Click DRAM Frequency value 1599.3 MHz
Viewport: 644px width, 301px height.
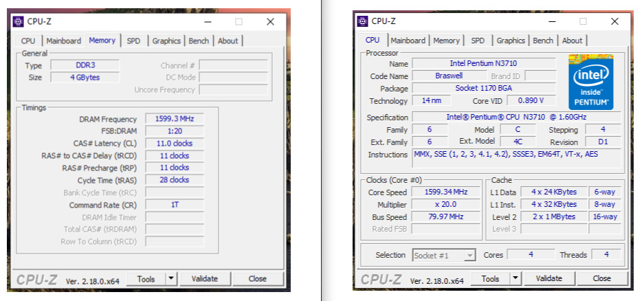[175, 119]
